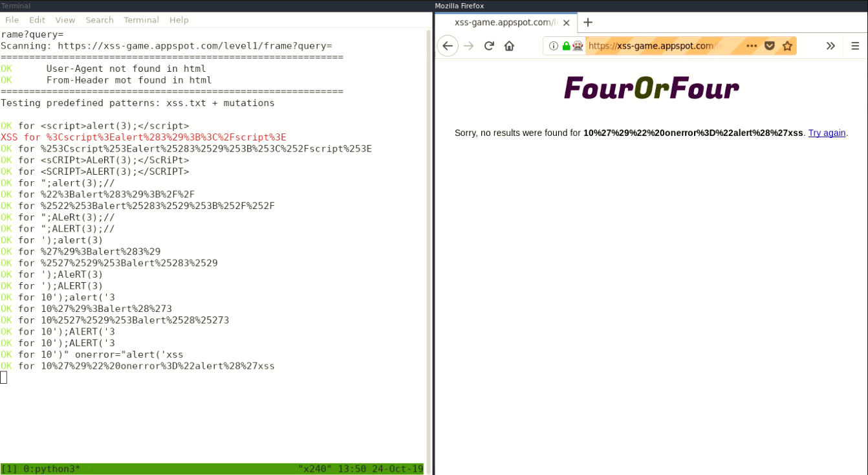Click the FourOrFour logo

click(x=651, y=88)
